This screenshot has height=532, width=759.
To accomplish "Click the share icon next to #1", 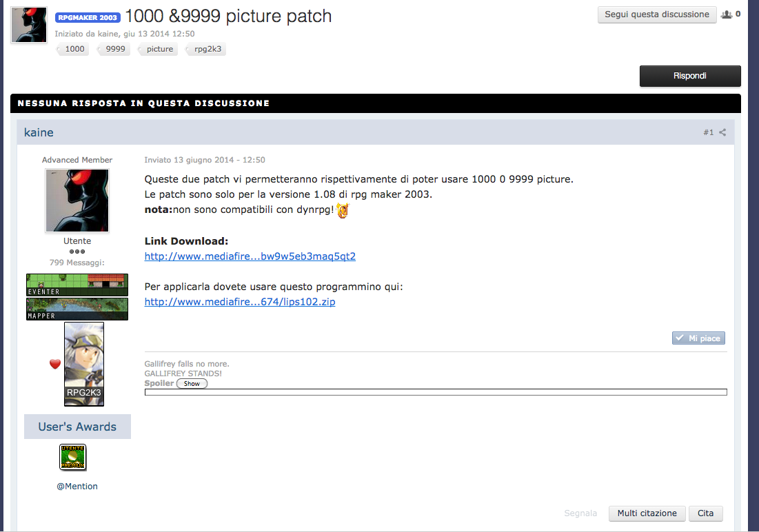I will click(722, 132).
